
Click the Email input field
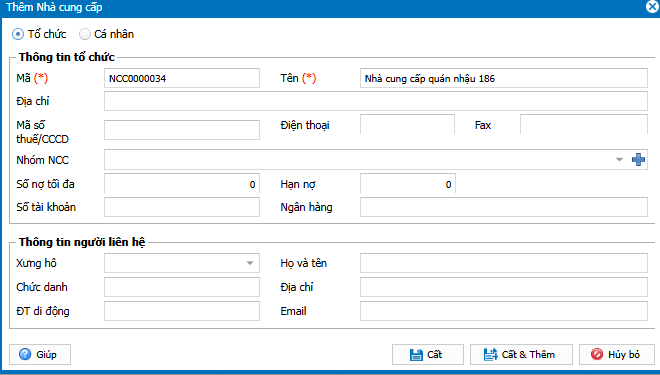504,311
